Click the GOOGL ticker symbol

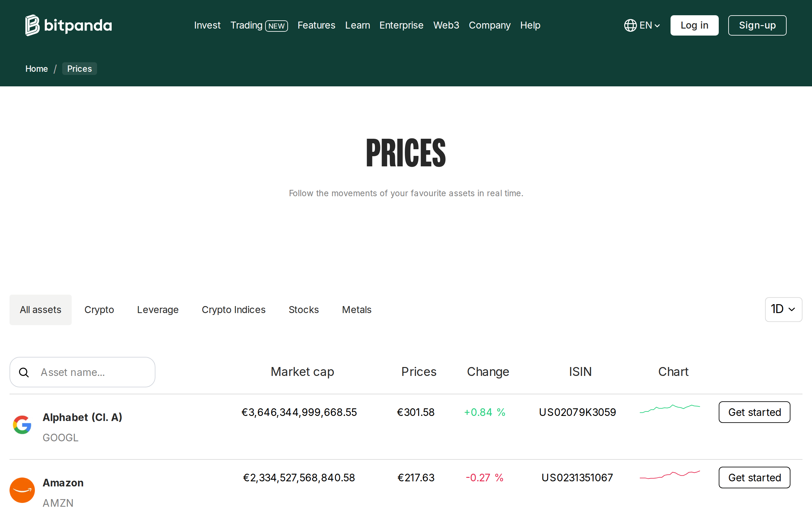[60, 438]
